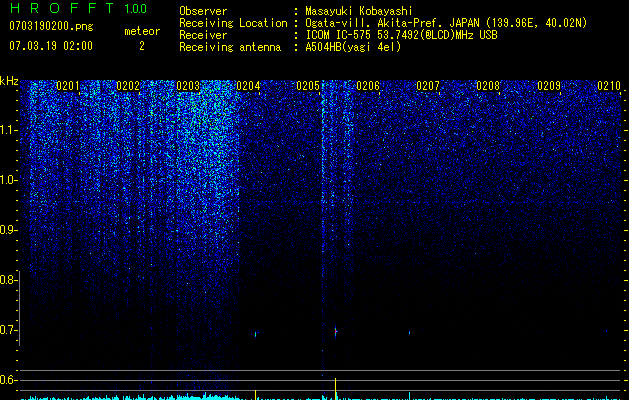Click the 0202 time marker
The image size is (629, 400).
pyautogui.click(x=128, y=85)
